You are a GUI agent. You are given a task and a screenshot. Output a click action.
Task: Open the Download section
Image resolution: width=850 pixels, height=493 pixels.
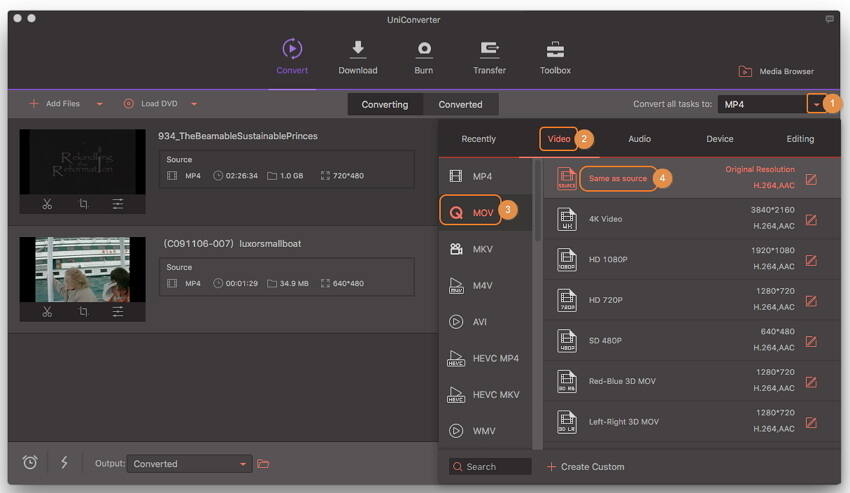[358, 56]
